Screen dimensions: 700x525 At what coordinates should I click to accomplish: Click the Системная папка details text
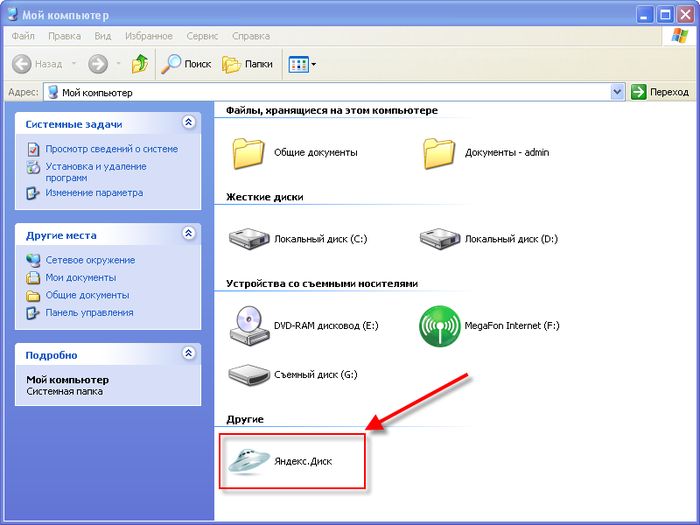tap(65, 392)
